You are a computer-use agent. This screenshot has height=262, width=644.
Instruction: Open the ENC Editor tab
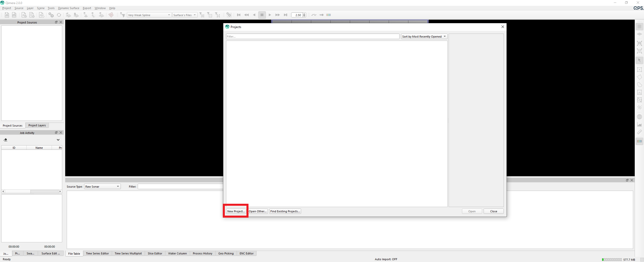(246, 253)
